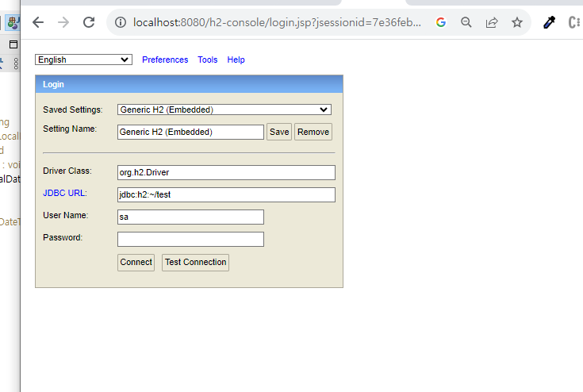Open the three-dot options in left panel

[16, 63]
